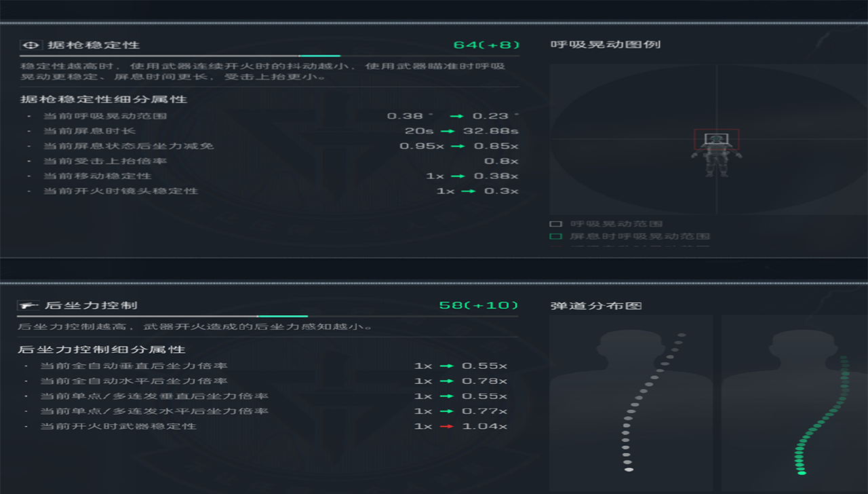Click the 后坐力控制 progress bar

(267, 316)
